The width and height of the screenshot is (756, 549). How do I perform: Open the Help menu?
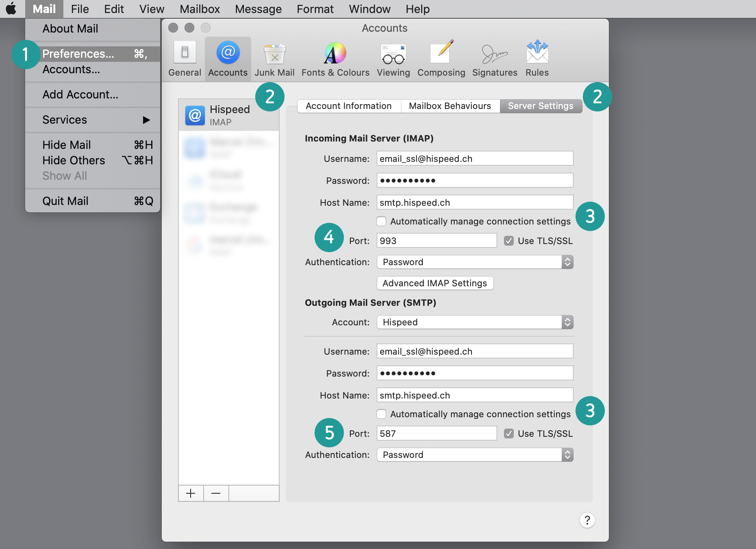(417, 9)
